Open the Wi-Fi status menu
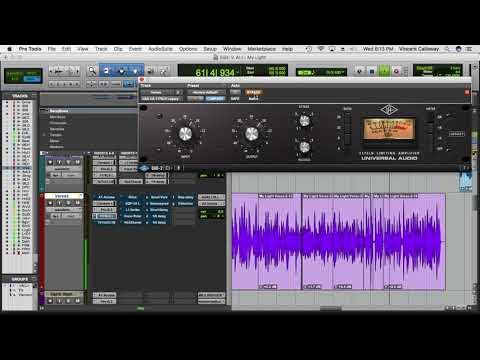 tap(321, 49)
